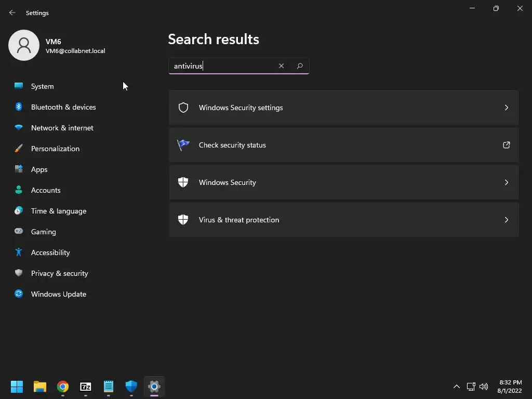Click the magnifier search icon
This screenshot has height=399, width=532.
pyautogui.click(x=300, y=66)
